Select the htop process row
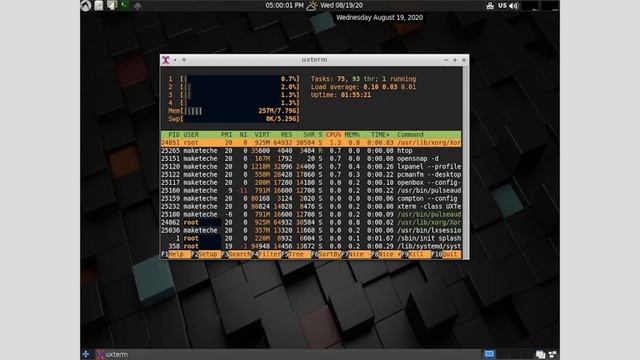The height and width of the screenshot is (360, 640). point(311,151)
